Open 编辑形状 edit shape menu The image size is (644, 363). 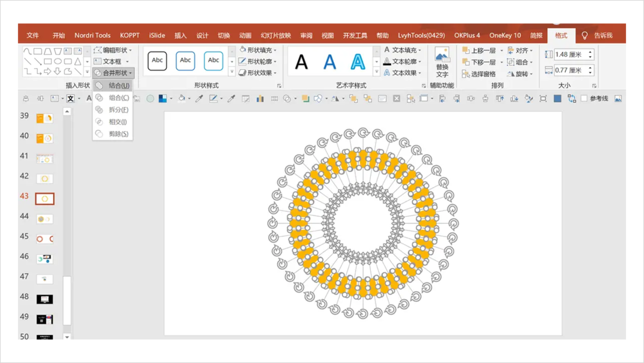[113, 50]
